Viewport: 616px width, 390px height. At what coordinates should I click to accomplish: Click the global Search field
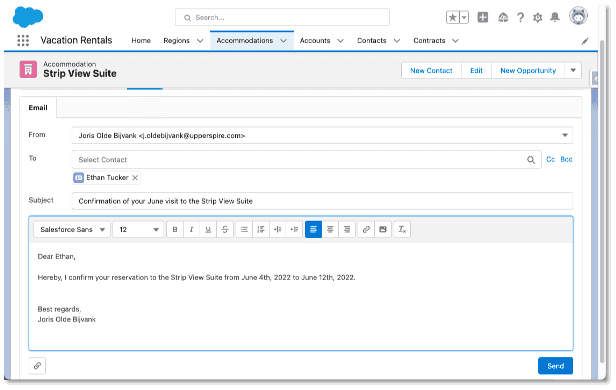(x=282, y=17)
